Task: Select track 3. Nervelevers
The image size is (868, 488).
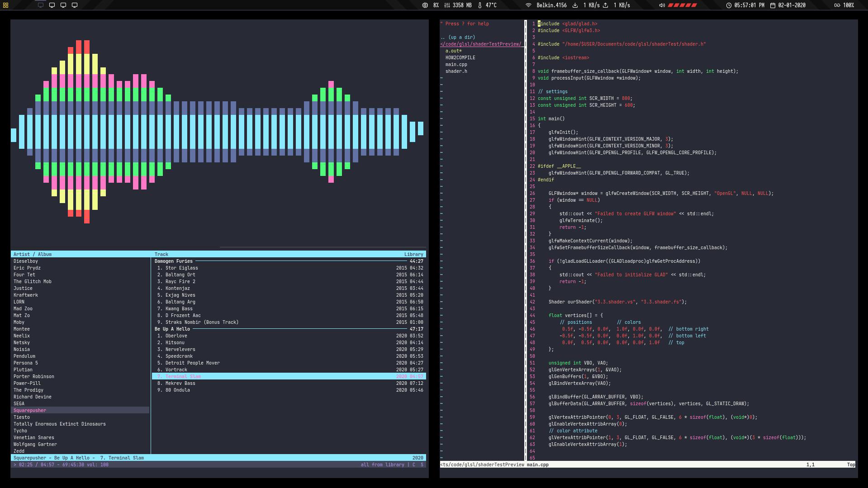Action: pyautogui.click(x=289, y=349)
